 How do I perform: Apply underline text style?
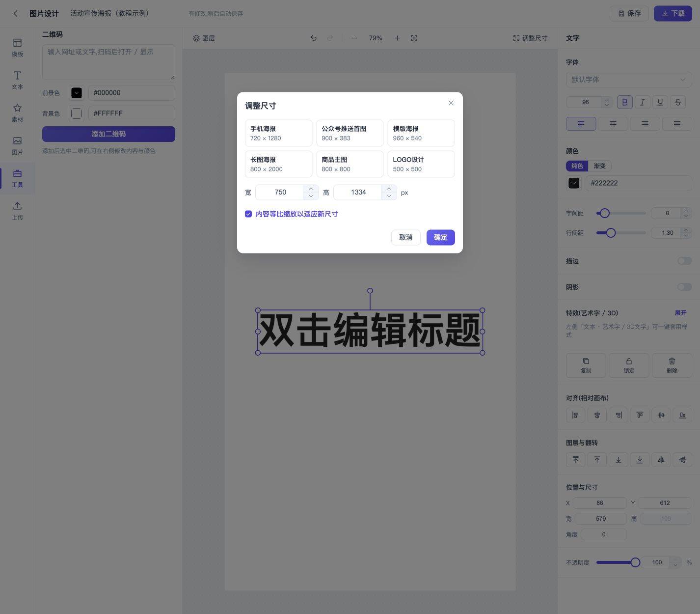(x=660, y=102)
